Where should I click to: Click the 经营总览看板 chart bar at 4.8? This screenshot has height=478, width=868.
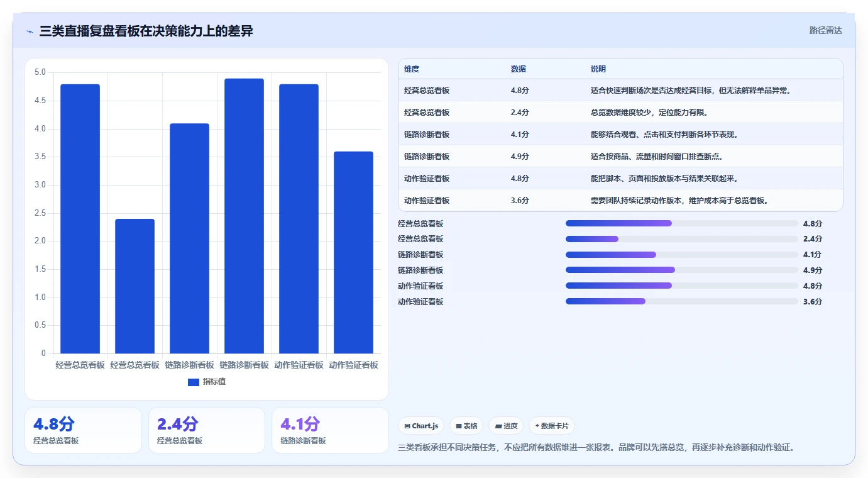click(80, 219)
